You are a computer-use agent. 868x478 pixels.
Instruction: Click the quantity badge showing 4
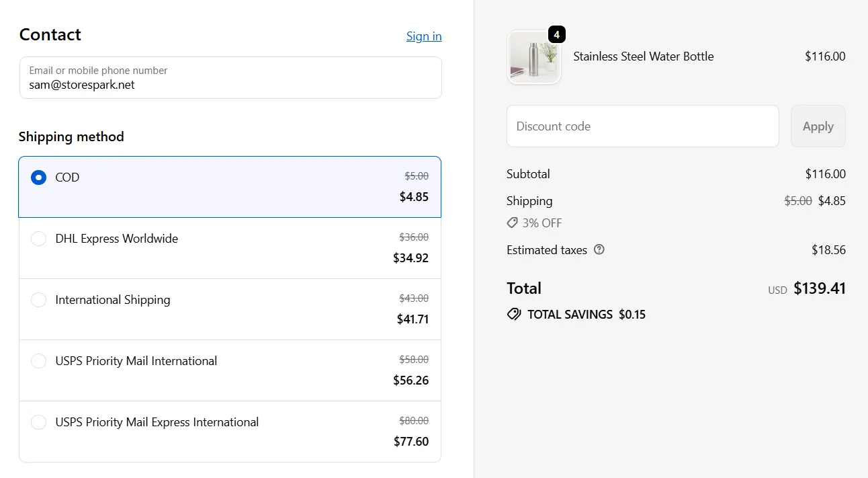(555, 34)
